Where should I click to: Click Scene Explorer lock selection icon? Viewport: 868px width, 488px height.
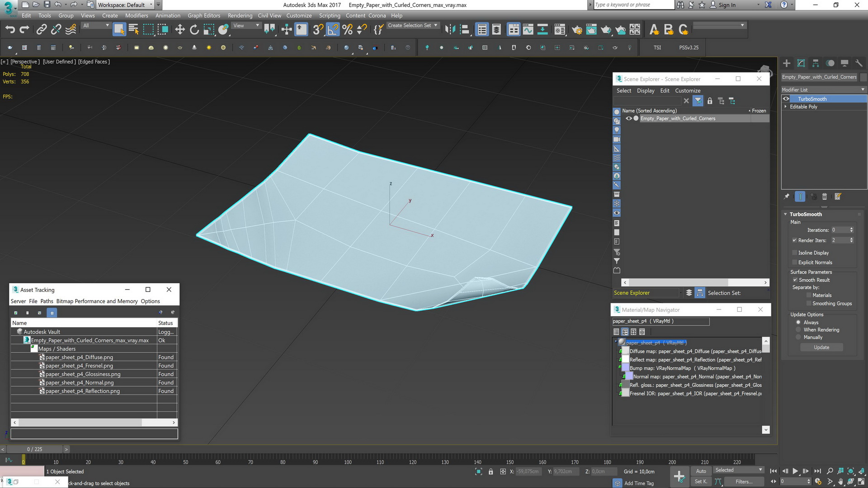(x=710, y=101)
